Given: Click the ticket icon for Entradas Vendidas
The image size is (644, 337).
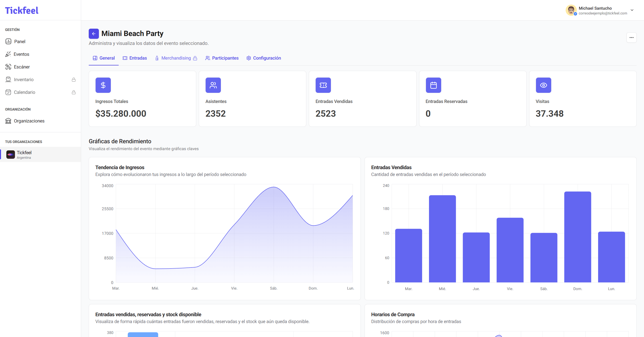Looking at the screenshot, I should click(323, 85).
